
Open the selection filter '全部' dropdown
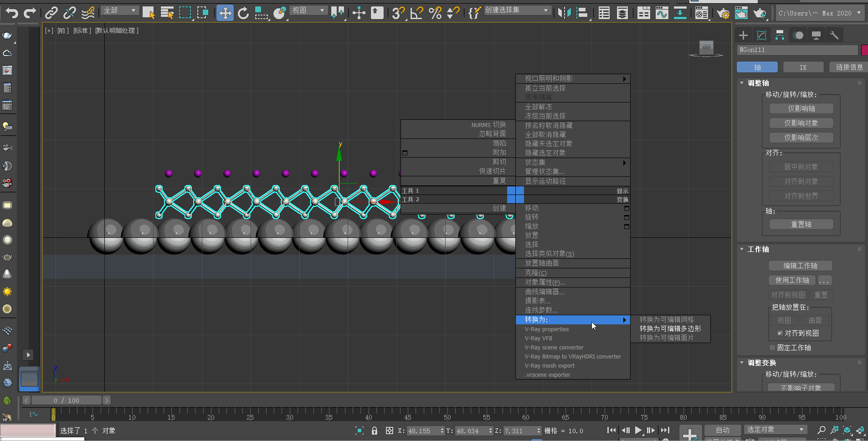(x=119, y=10)
